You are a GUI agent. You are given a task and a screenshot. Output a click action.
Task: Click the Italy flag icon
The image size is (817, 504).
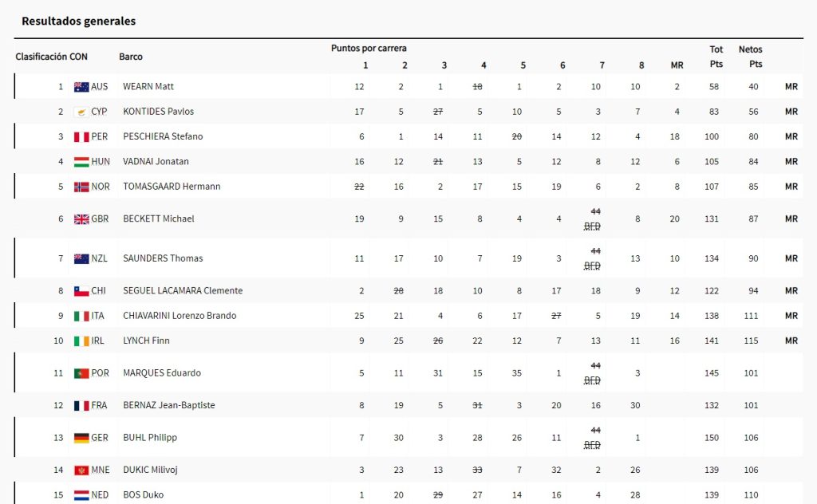click(81, 316)
